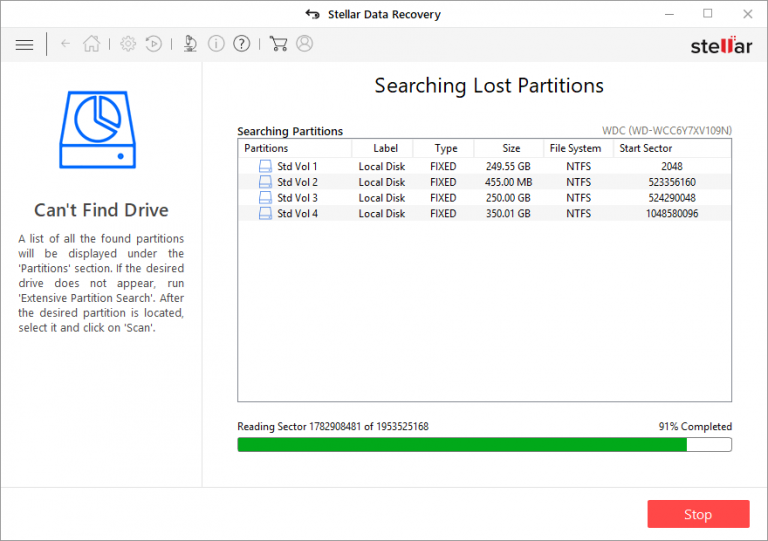Click the WDC (WD-WCC6Y7XV109N) drive label
Image resolution: width=768 pixels, height=541 pixels.
click(667, 131)
